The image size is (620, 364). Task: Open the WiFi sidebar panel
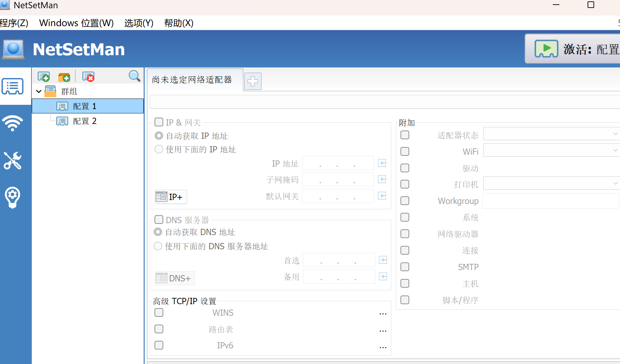coord(13,123)
